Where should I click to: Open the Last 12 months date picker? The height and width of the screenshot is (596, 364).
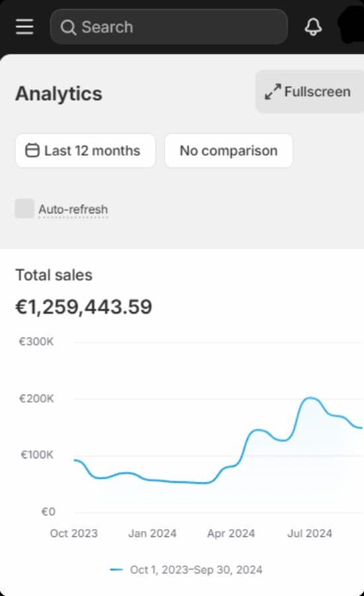click(85, 150)
